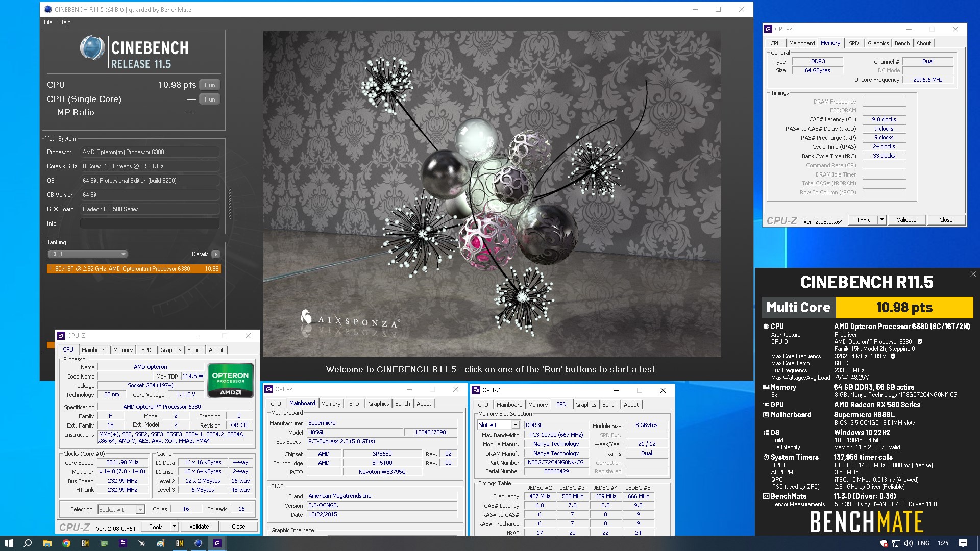The height and width of the screenshot is (551, 980).
Task: Click the Cinebench title bar app icon
Action: pos(48,9)
